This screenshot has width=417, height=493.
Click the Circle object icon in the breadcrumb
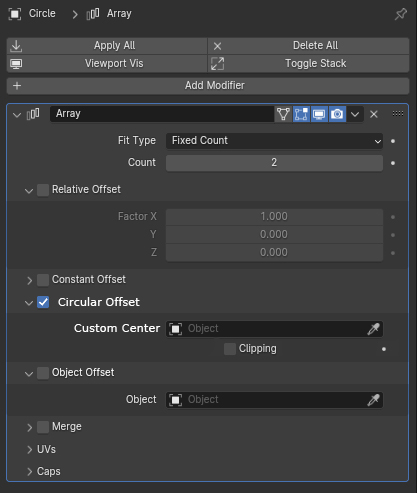[15, 14]
